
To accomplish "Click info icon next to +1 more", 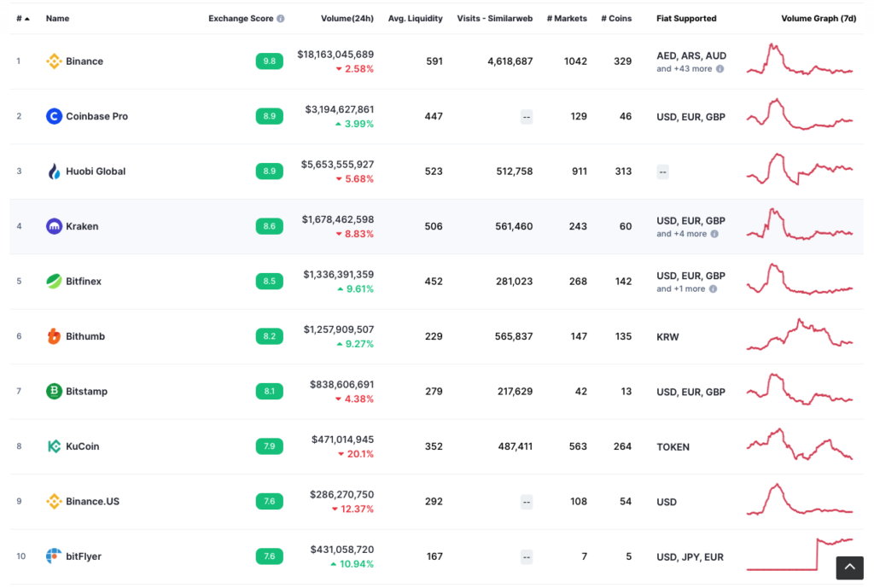I will 713,289.
